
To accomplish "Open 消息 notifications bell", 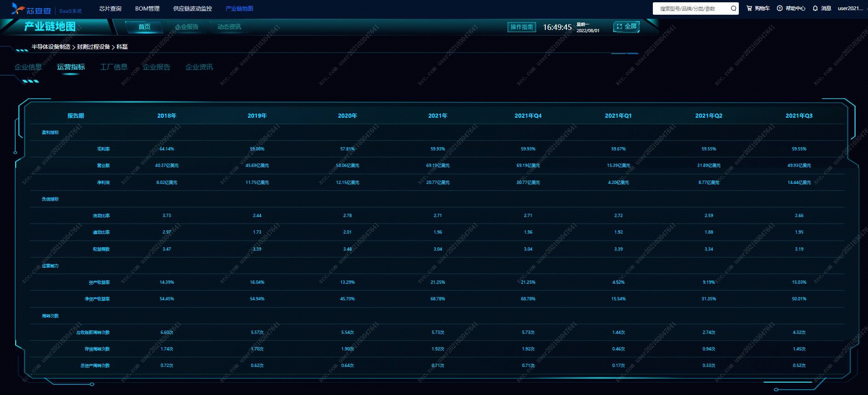I will pos(822,8).
